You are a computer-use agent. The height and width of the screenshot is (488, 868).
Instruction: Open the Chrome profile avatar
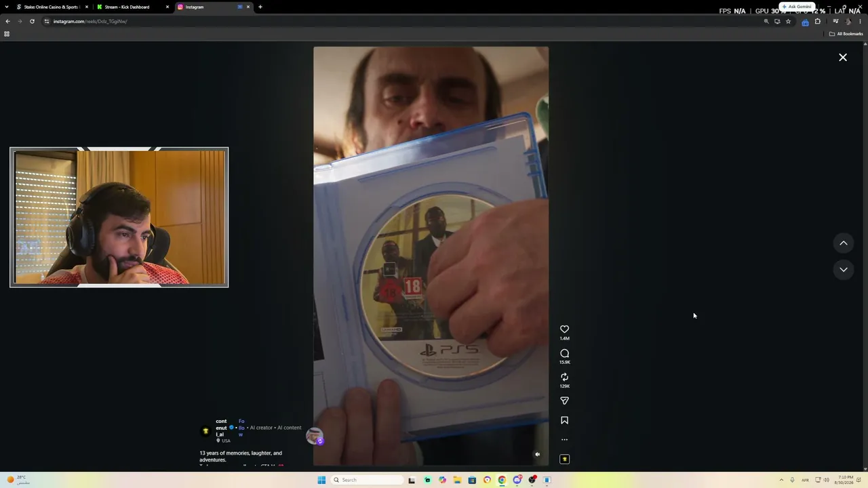pyautogui.click(x=848, y=21)
